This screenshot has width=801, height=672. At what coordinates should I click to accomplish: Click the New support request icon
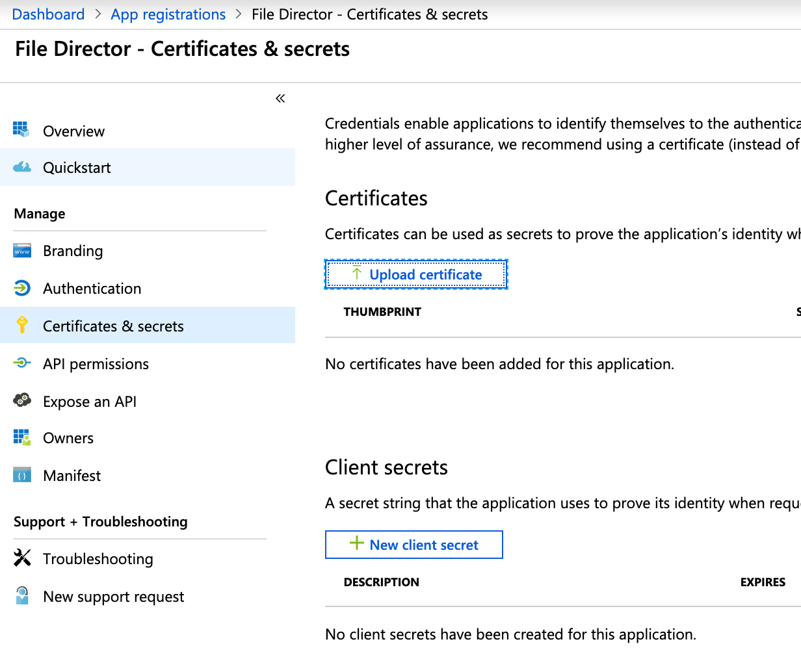[x=22, y=595]
